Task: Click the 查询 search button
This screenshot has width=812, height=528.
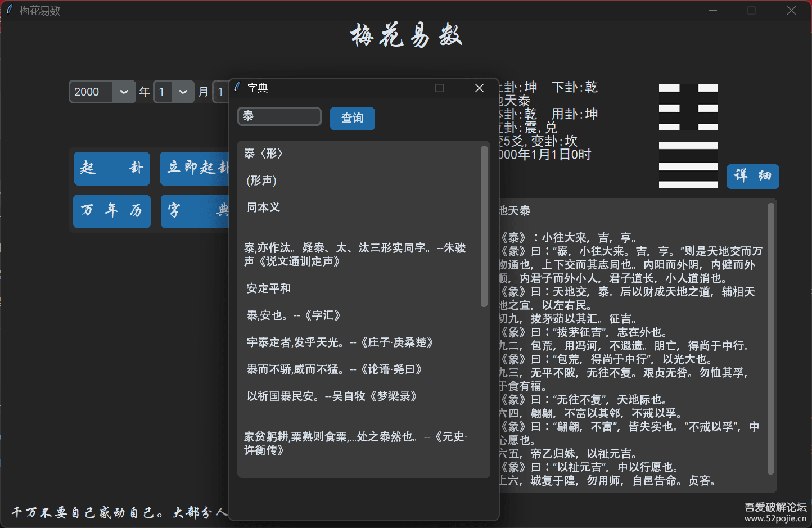Action: pos(353,118)
